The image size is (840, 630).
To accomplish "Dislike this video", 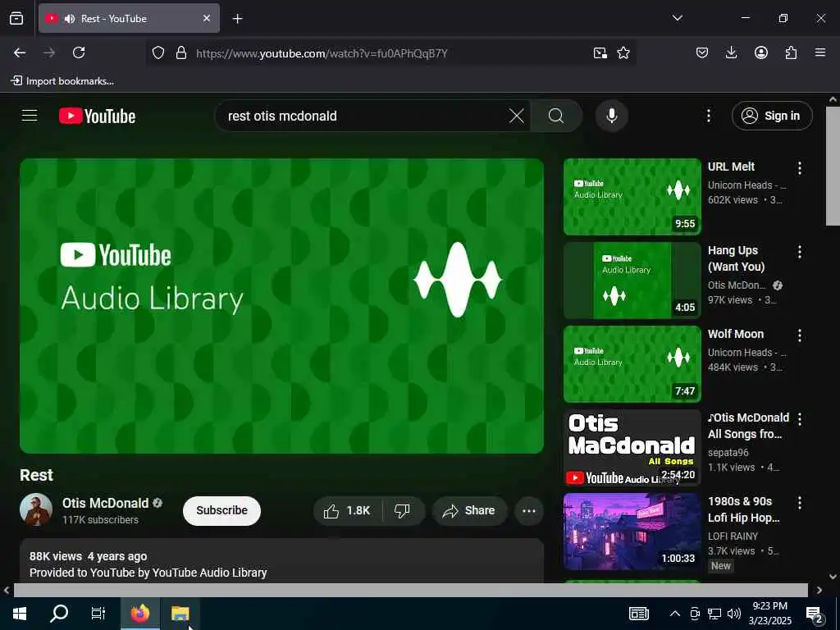I will pos(403,510).
